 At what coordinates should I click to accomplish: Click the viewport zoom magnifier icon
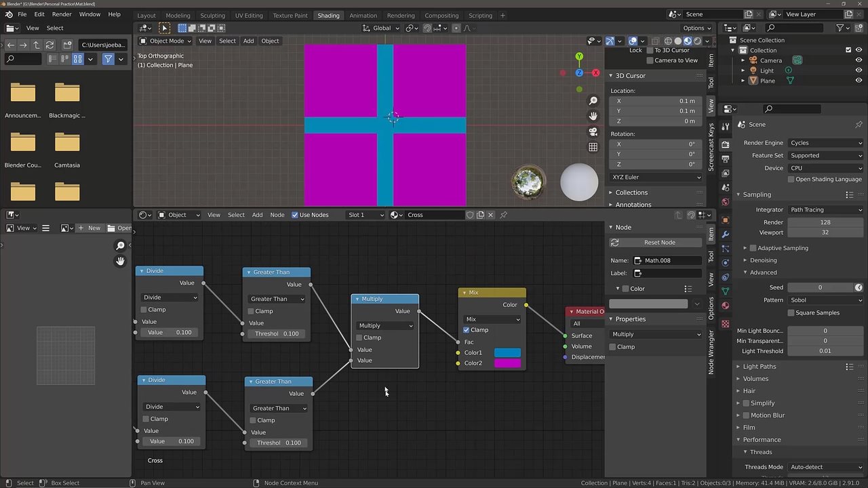click(593, 100)
